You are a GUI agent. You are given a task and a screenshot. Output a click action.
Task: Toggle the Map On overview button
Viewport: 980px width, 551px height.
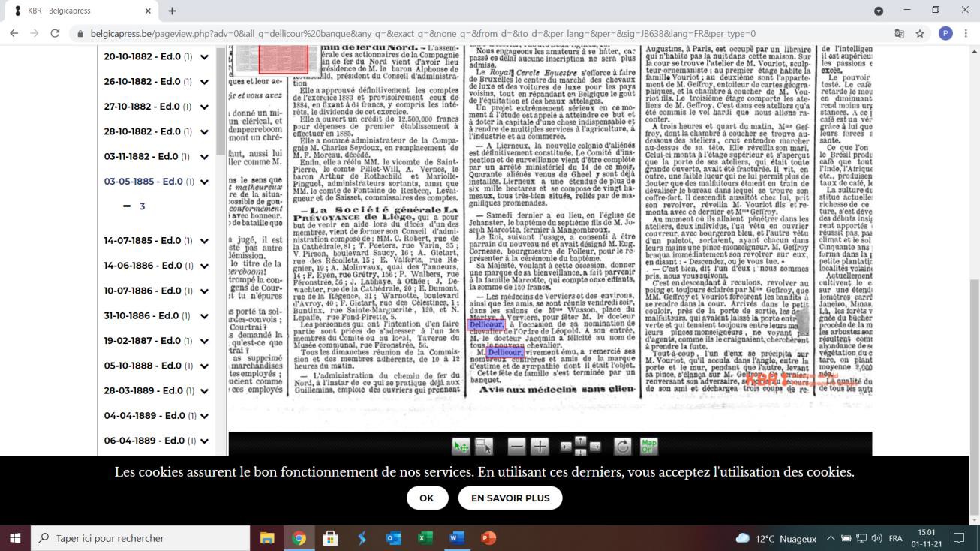(648, 447)
